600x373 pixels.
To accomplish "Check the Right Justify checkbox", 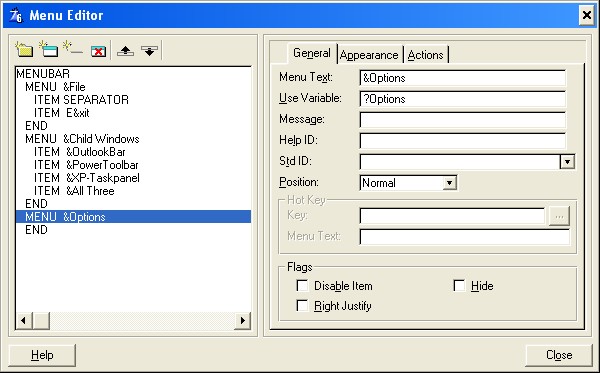I will [x=302, y=305].
